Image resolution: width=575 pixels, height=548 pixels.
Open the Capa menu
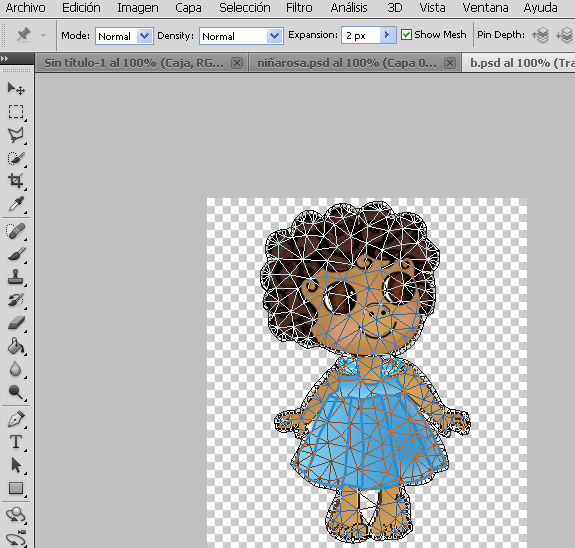(188, 8)
